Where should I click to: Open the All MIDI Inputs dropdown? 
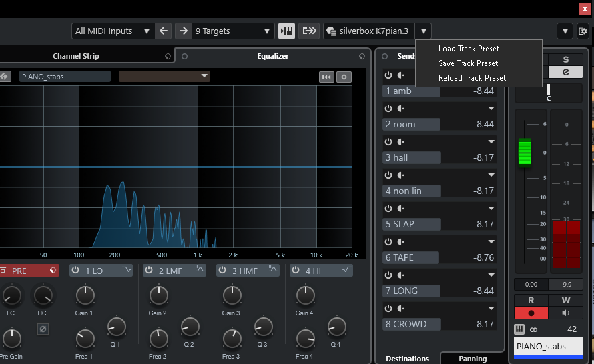coord(113,31)
